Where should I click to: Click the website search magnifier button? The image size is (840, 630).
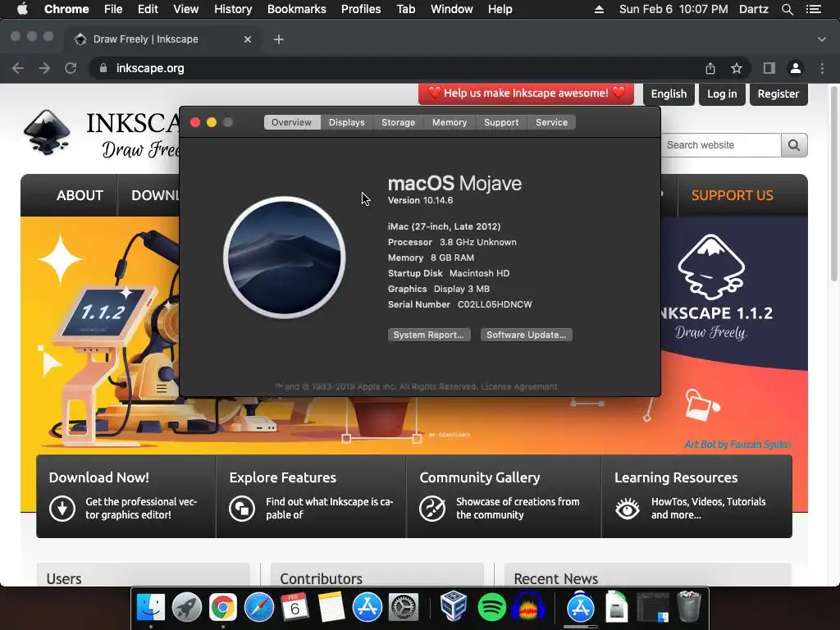[x=794, y=145]
